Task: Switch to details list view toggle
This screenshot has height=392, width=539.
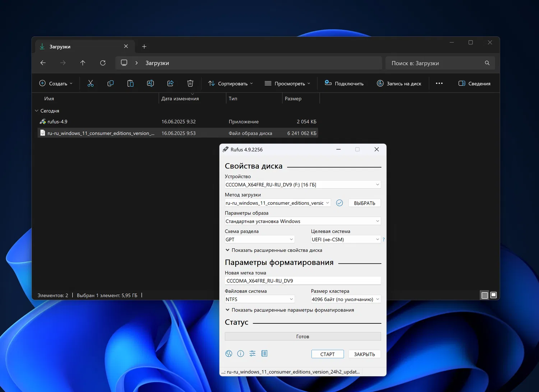Action: tap(485, 295)
